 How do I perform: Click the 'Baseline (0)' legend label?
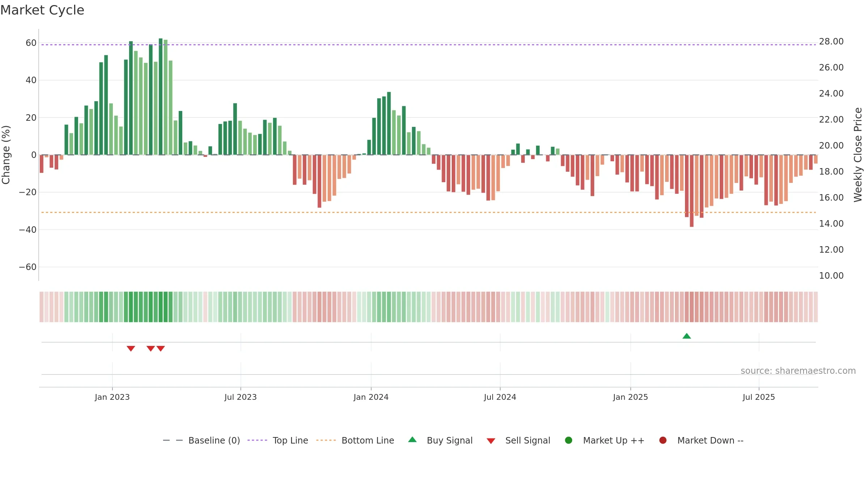(214, 441)
